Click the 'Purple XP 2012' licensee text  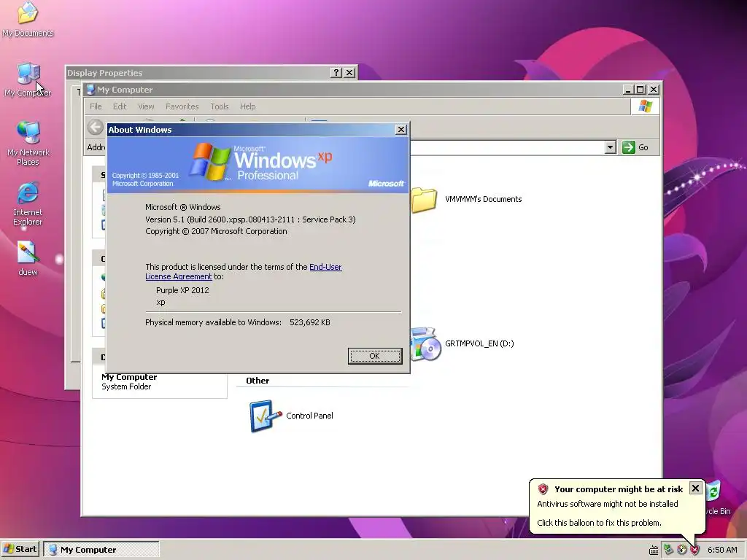(182, 290)
